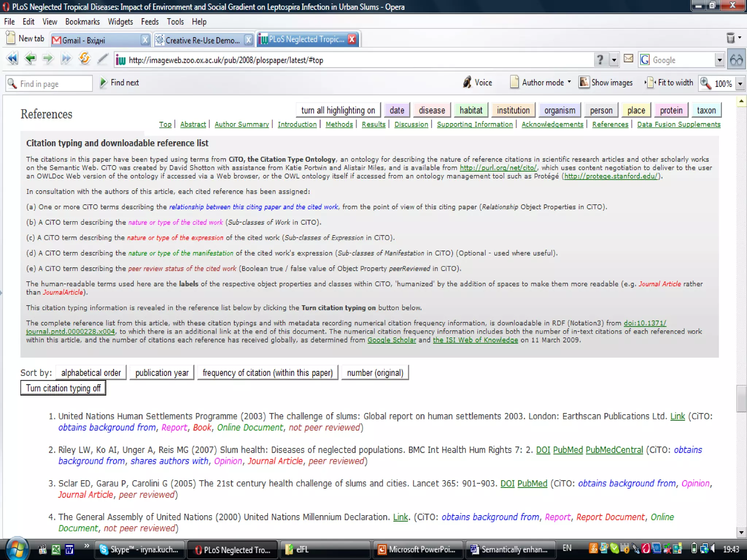Open the closed tabs trash icon
Viewport: 747px width, 560px height.
[731, 38]
